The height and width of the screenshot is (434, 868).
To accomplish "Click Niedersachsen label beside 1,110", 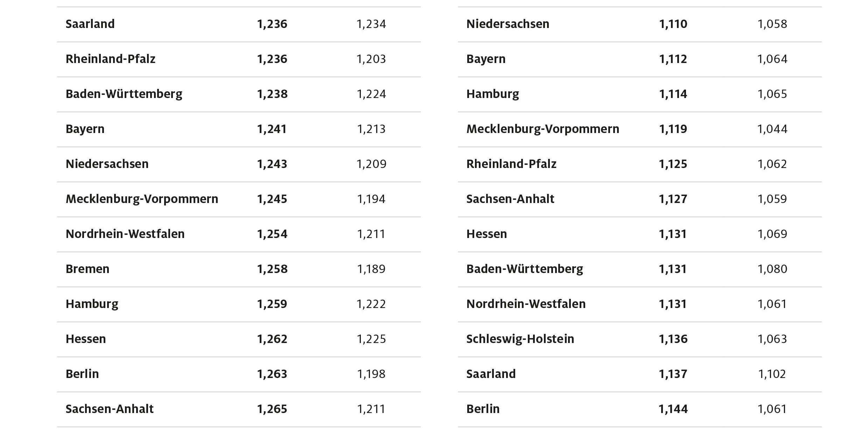I will click(507, 24).
